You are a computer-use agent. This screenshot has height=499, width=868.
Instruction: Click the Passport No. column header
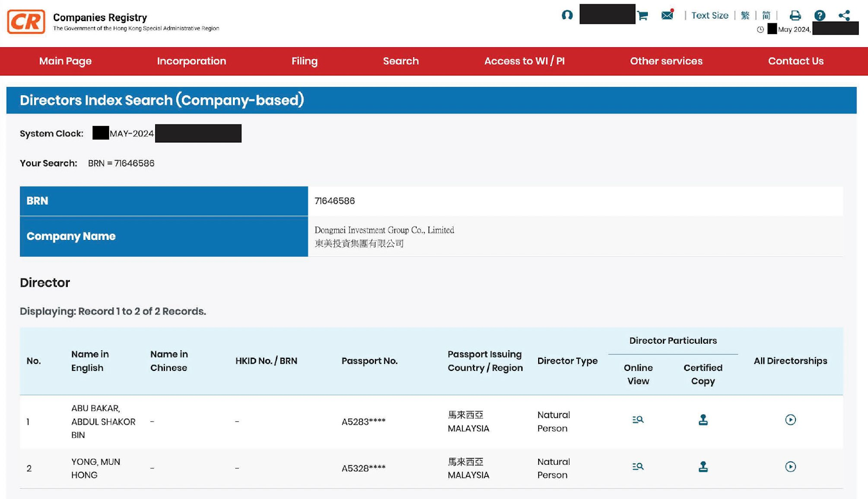click(x=369, y=361)
